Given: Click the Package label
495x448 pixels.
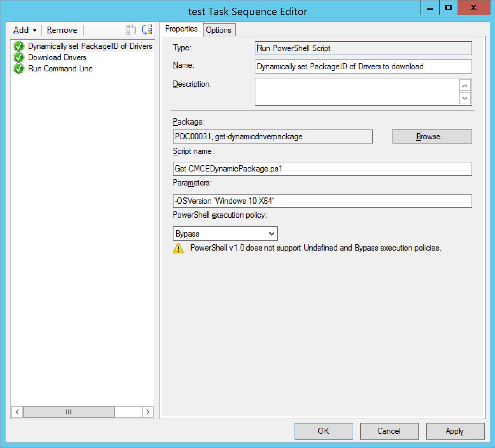Looking at the screenshot, I should 189,122.
